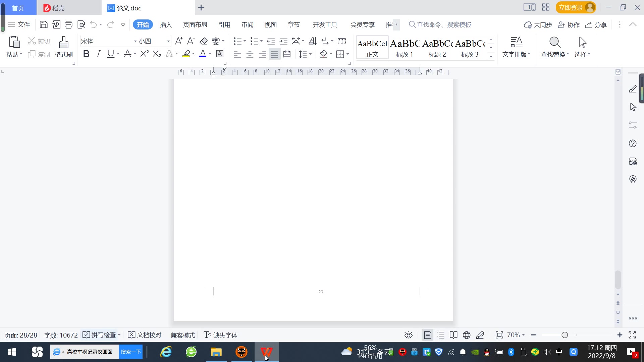Viewport: 644px width, 362px height.
Task: Switch to the 插入 ribbon tab
Action: click(x=166, y=25)
